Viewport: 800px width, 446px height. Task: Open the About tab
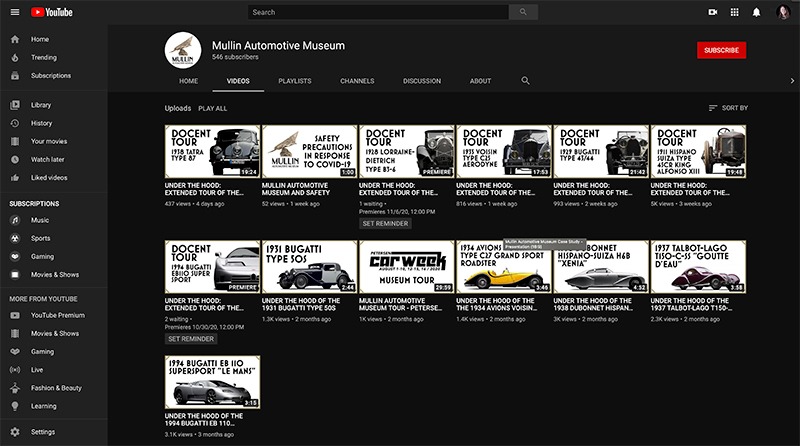point(481,81)
